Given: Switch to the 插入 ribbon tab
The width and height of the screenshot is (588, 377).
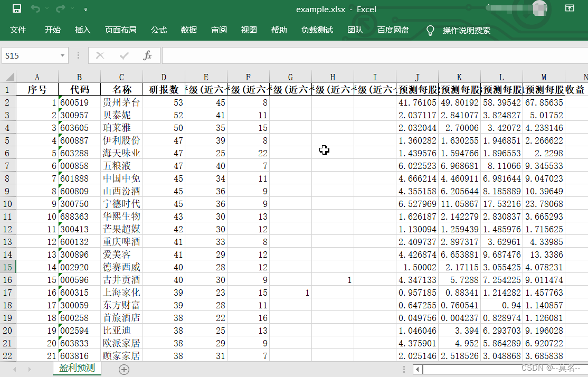Looking at the screenshot, I should [x=82, y=30].
